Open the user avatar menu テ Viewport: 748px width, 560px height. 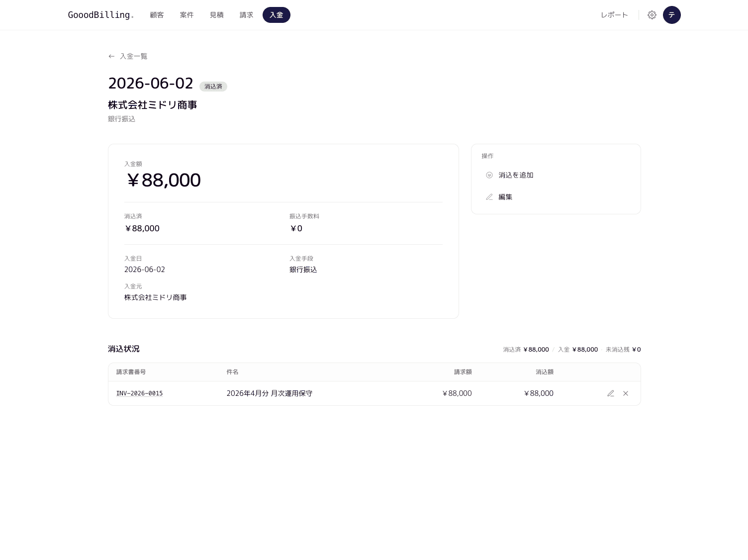(672, 15)
